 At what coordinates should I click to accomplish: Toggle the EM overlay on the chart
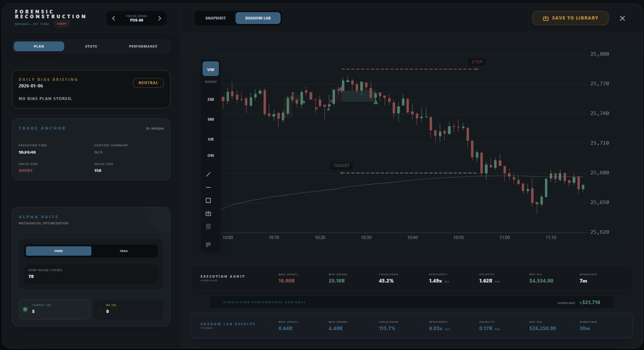click(x=210, y=99)
